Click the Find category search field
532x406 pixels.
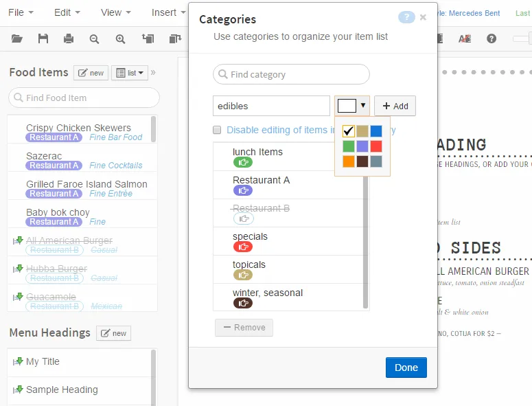292,74
